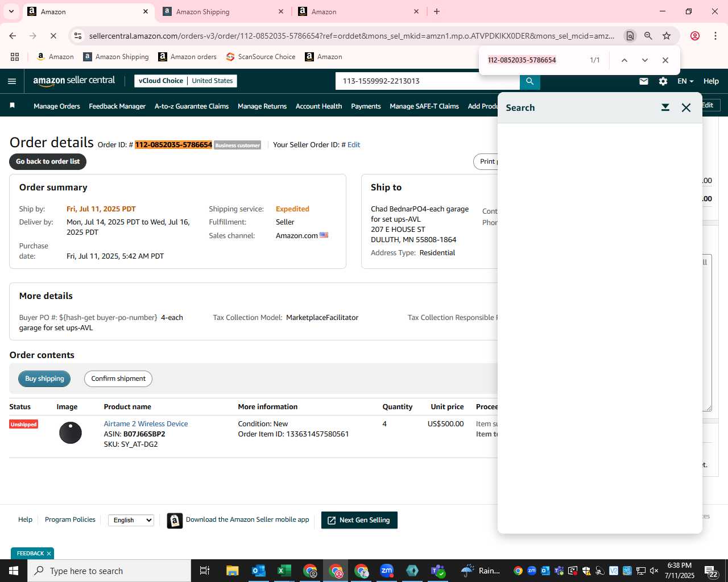Bookmark this page star icon
The image size is (728, 582).
[x=667, y=36]
